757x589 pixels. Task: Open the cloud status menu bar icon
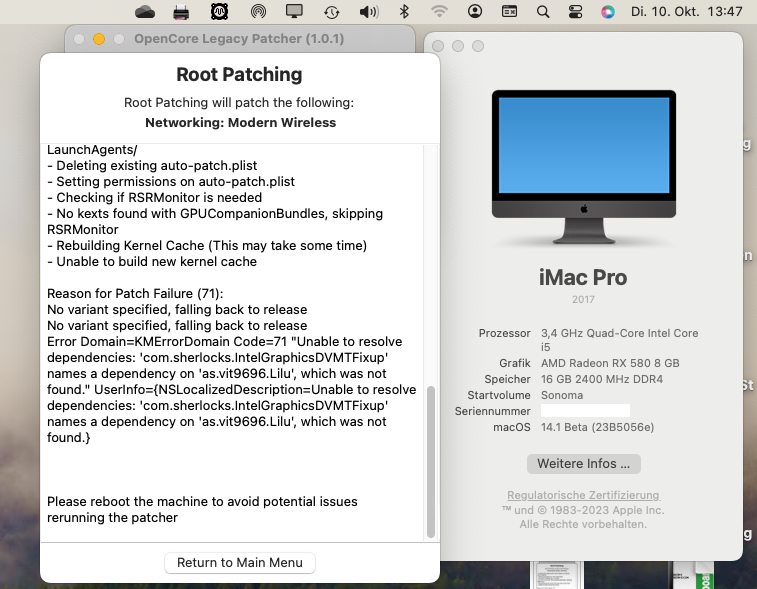click(x=145, y=12)
